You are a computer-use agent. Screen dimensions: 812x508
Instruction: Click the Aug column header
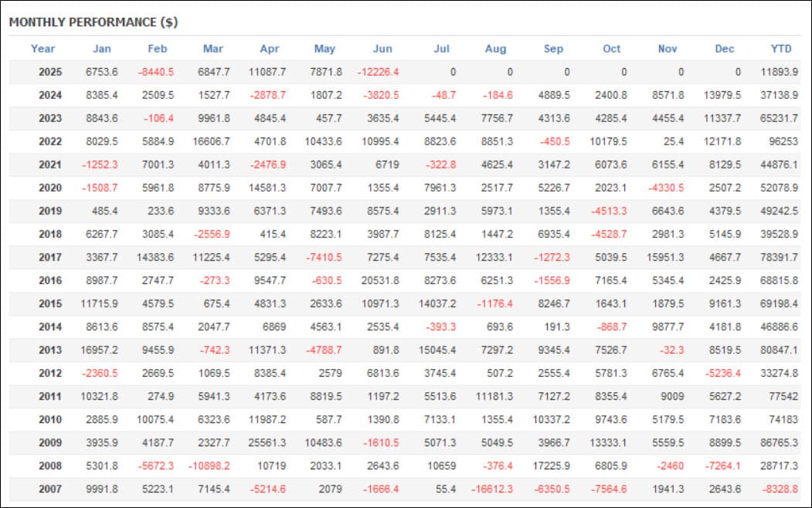click(495, 49)
